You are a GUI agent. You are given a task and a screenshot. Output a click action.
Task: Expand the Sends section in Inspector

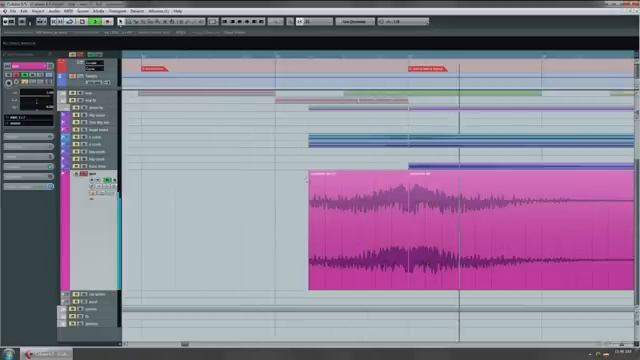[29, 156]
